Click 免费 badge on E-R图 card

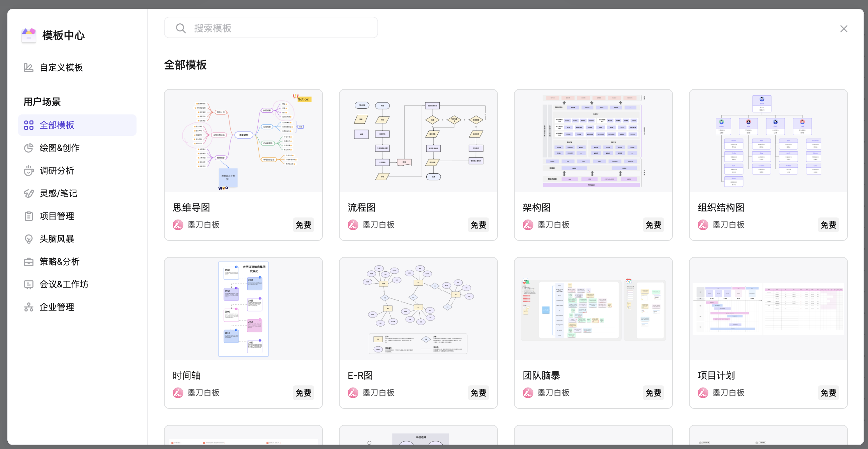click(478, 393)
